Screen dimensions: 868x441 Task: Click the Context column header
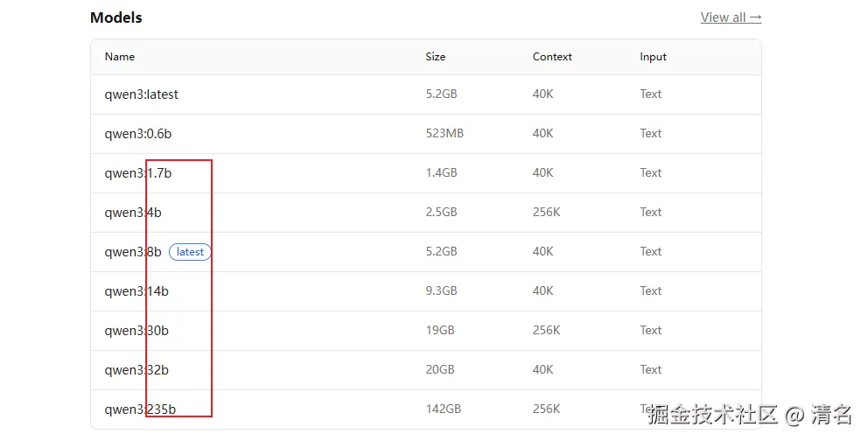click(x=552, y=57)
